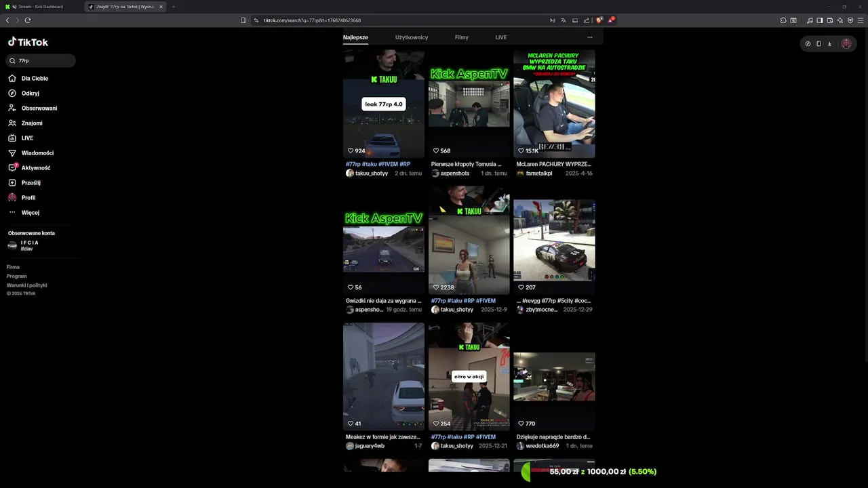Image resolution: width=868 pixels, height=488 pixels.
Task: Open fametalkpl profile link
Action: [x=534, y=174]
